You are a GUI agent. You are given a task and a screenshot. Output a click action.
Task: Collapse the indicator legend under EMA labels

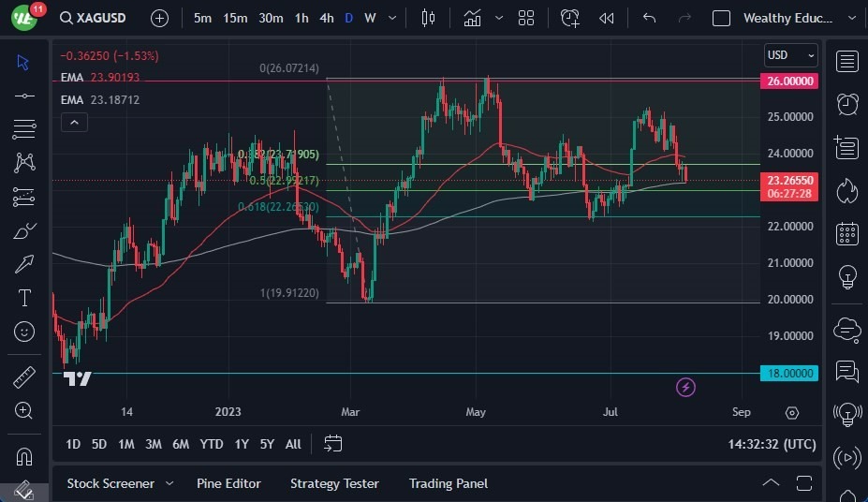(x=74, y=122)
